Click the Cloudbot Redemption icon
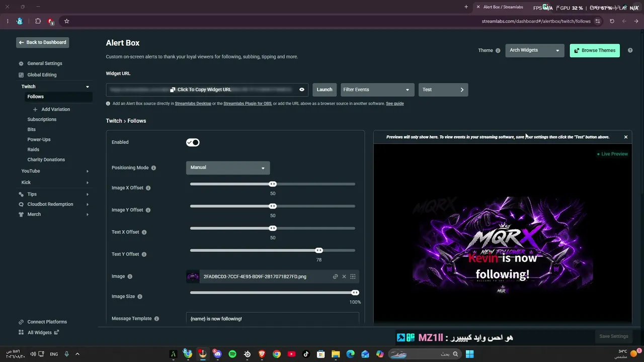The width and height of the screenshot is (644, 362). point(21,204)
